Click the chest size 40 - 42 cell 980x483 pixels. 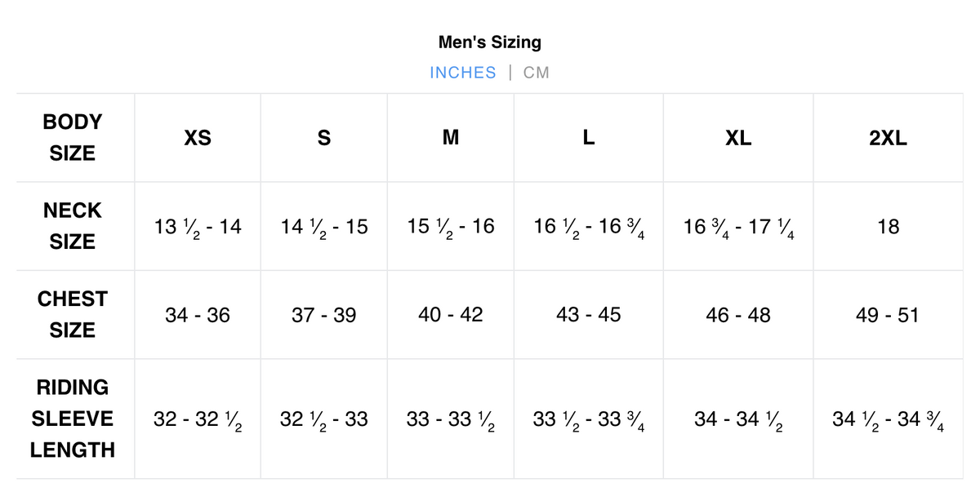(451, 315)
